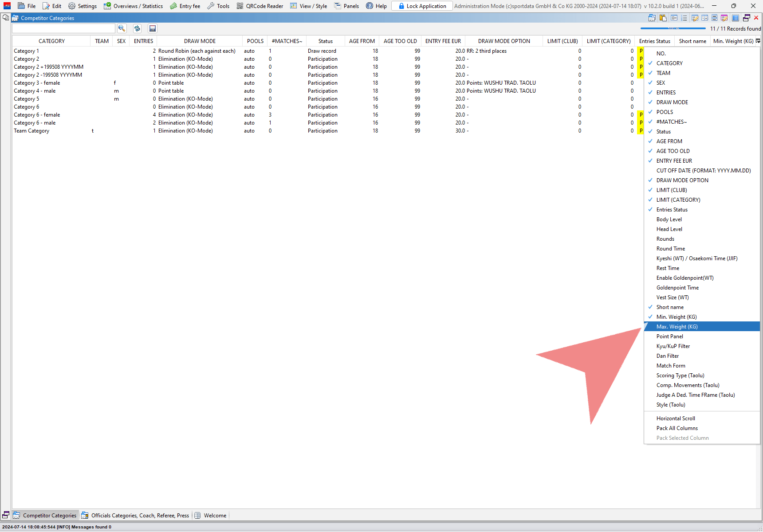Click the purple form edit pencil icon
The height and width of the screenshot is (532, 763).
pyautogui.click(x=724, y=18)
